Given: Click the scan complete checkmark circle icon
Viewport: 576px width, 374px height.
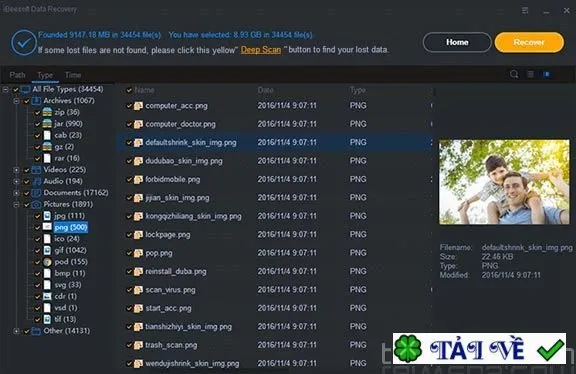Looking at the screenshot, I should (x=24, y=43).
